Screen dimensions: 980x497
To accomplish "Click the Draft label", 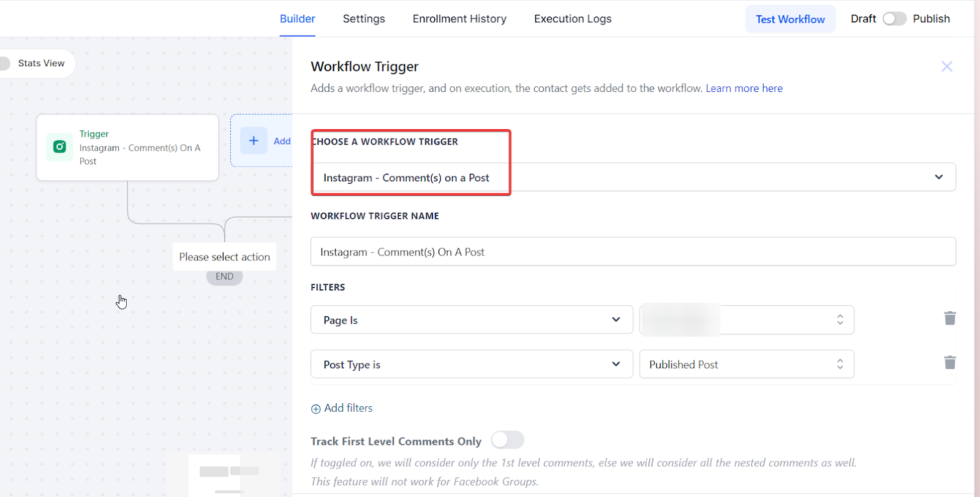I will click(x=863, y=19).
